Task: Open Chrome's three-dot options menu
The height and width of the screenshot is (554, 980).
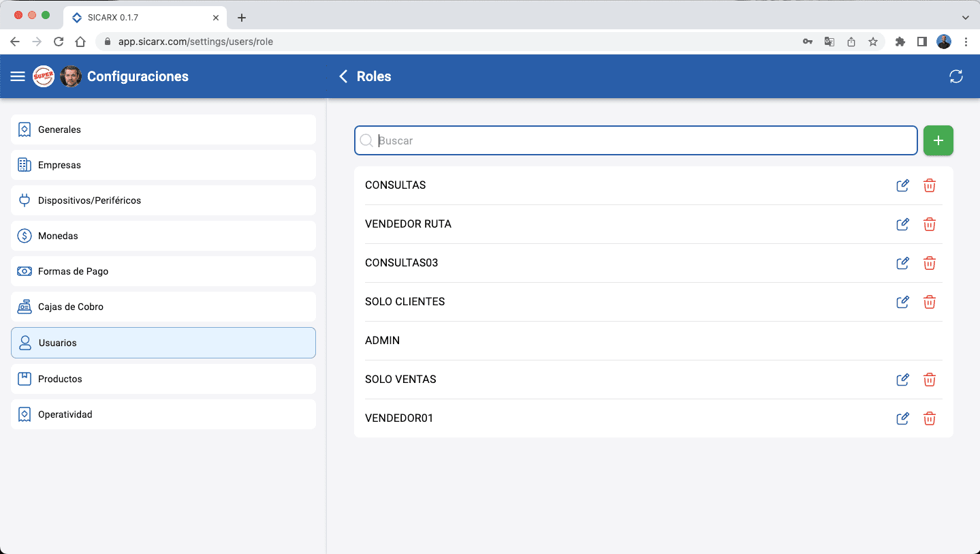Action: (x=966, y=42)
